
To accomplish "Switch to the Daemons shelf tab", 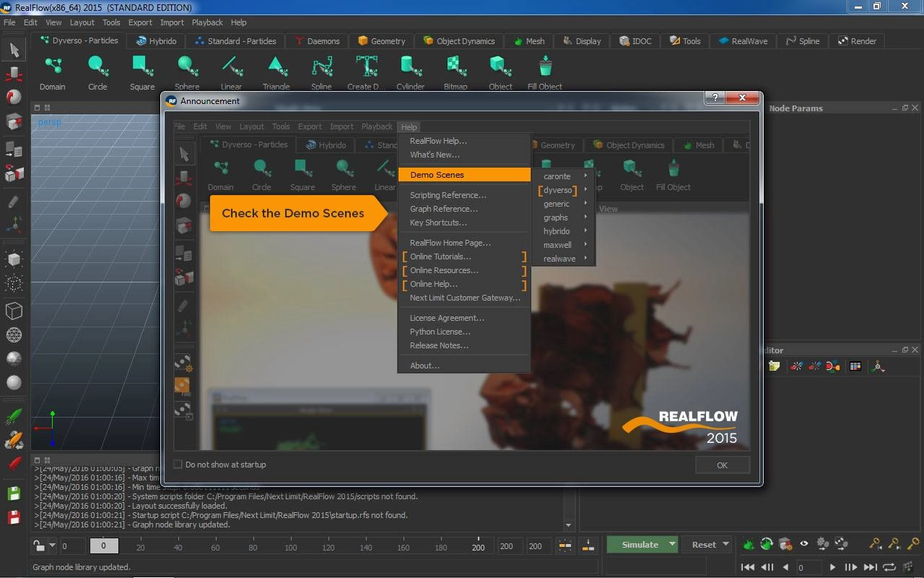I will point(317,41).
